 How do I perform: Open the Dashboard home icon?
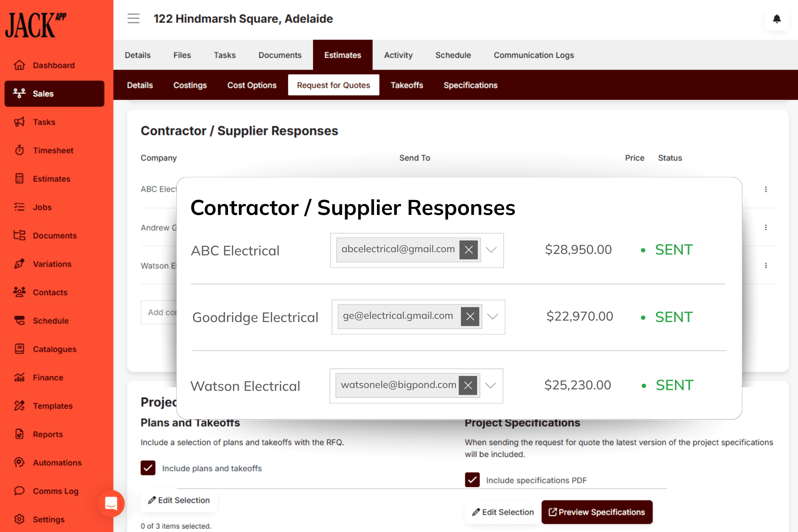coord(20,65)
